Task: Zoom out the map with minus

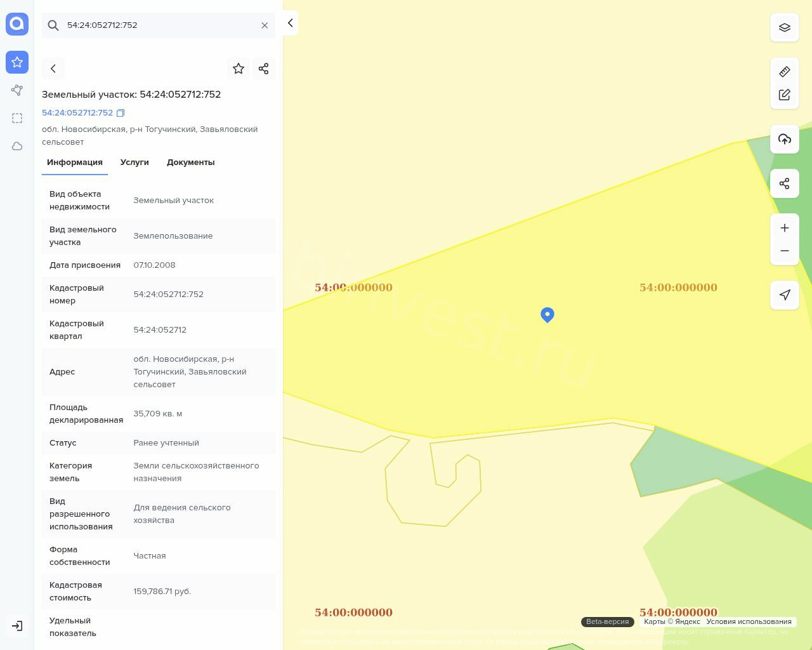Action: coord(785,251)
